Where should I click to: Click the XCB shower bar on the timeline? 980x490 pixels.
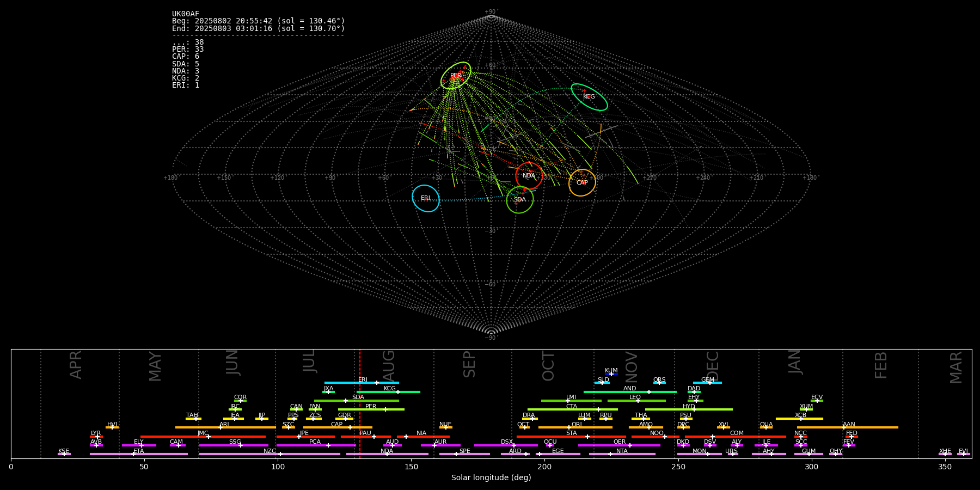click(800, 419)
